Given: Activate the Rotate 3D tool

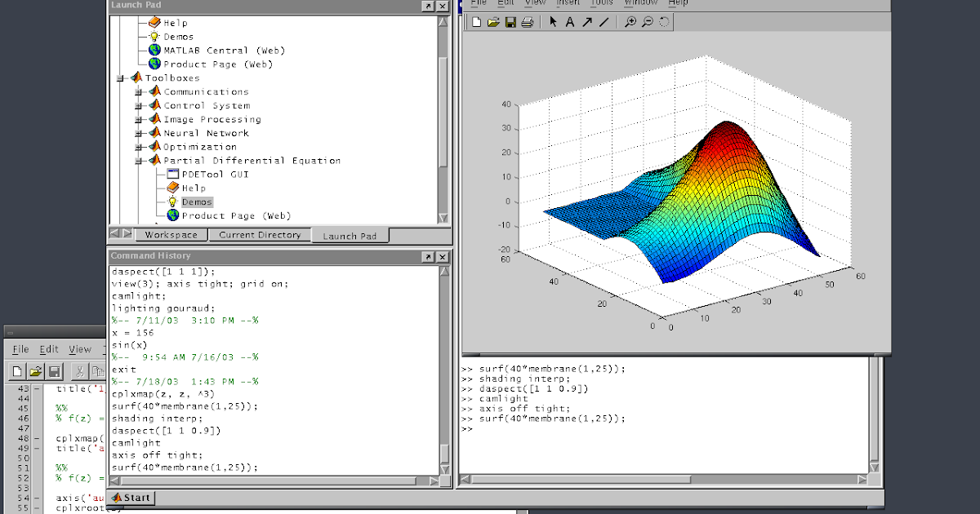Looking at the screenshot, I should (x=664, y=22).
